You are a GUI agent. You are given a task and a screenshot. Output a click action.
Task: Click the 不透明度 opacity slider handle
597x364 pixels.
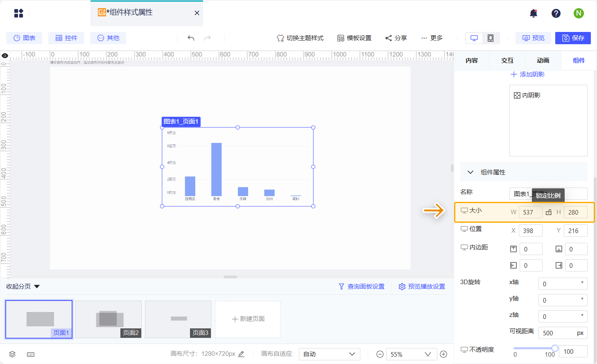(x=555, y=348)
